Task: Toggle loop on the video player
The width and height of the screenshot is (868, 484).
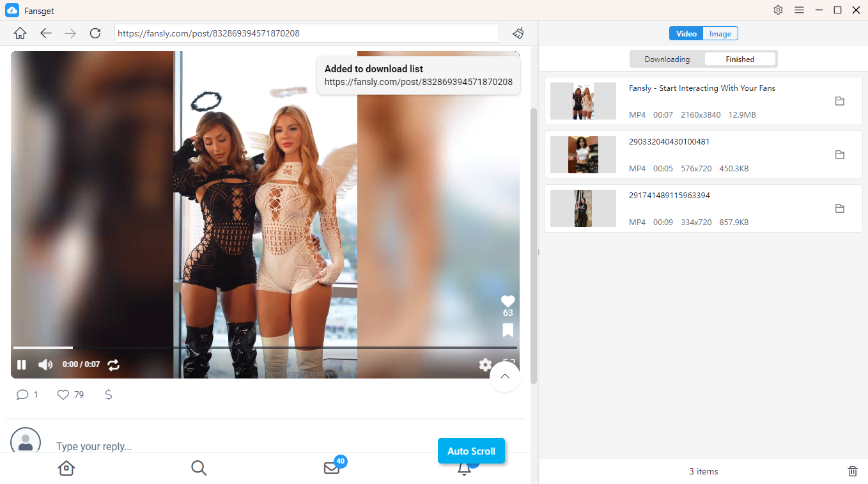Action: [x=113, y=365]
